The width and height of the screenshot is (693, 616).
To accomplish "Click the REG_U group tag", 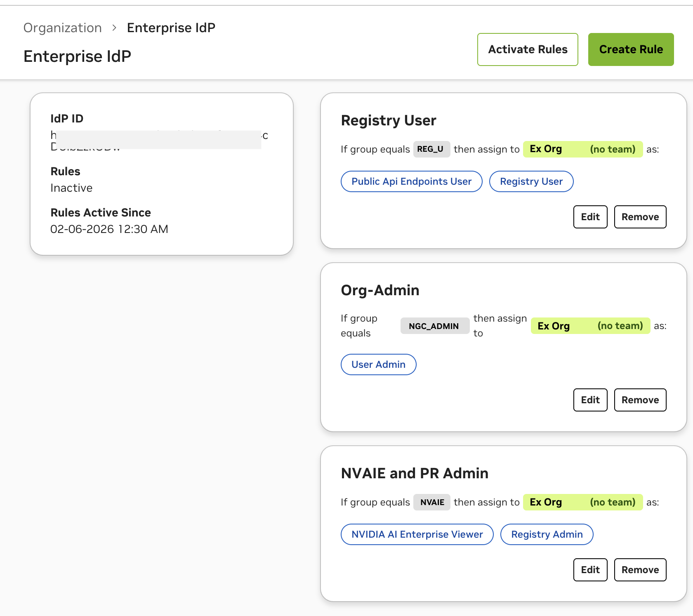I will tap(431, 149).
